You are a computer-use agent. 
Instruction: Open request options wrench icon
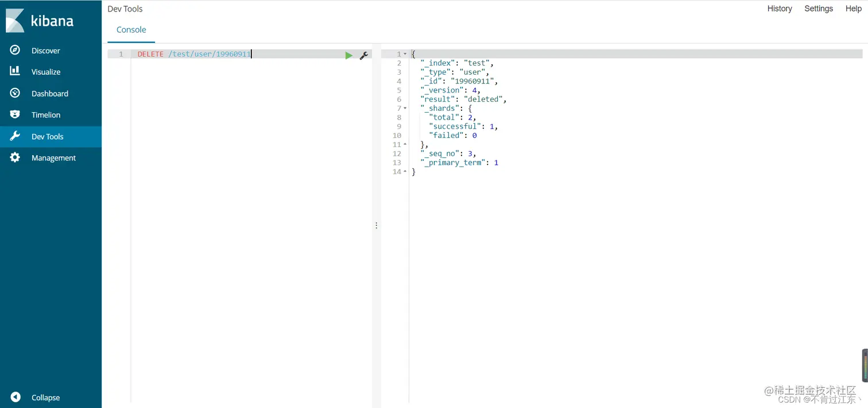[363, 56]
